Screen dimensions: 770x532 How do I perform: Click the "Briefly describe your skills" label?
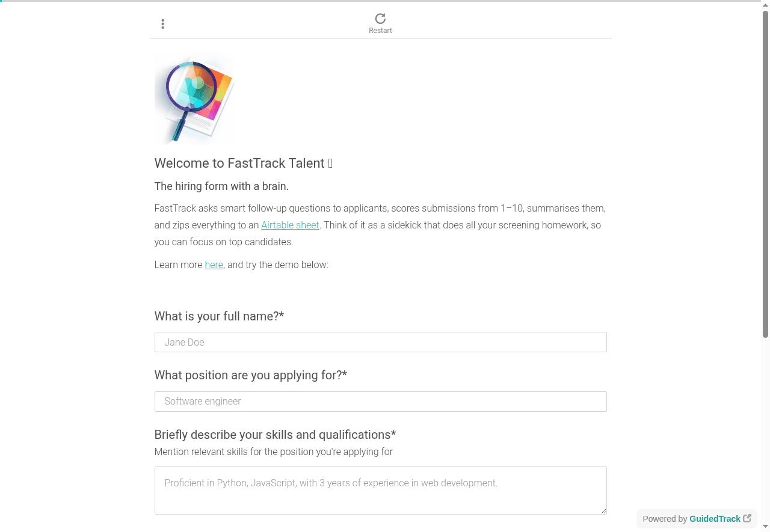coord(275,435)
